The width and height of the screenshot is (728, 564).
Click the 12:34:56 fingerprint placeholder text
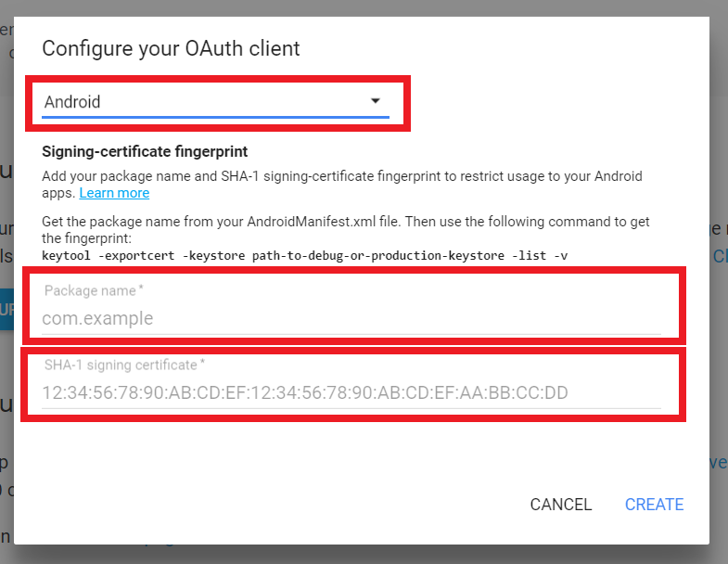point(304,392)
